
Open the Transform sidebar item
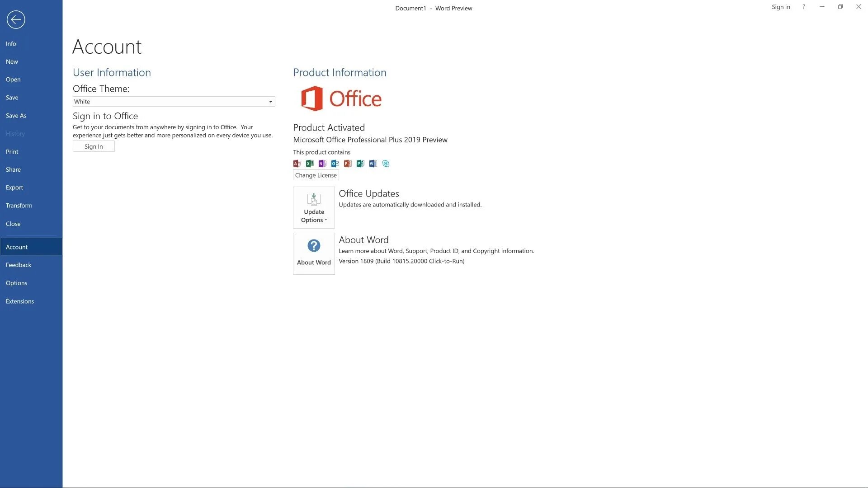(x=19, y=206)
